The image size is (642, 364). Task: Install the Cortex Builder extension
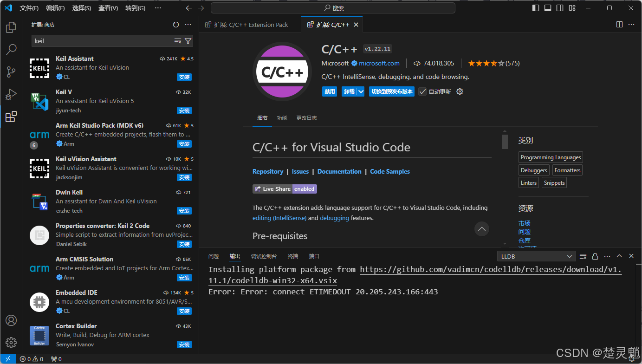click(184, 344)
